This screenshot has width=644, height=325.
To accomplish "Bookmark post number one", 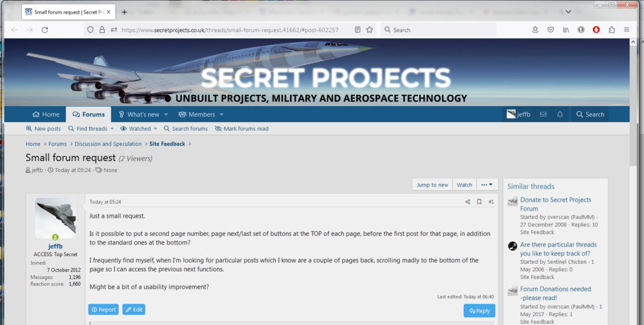I will [x=479, y=201].
